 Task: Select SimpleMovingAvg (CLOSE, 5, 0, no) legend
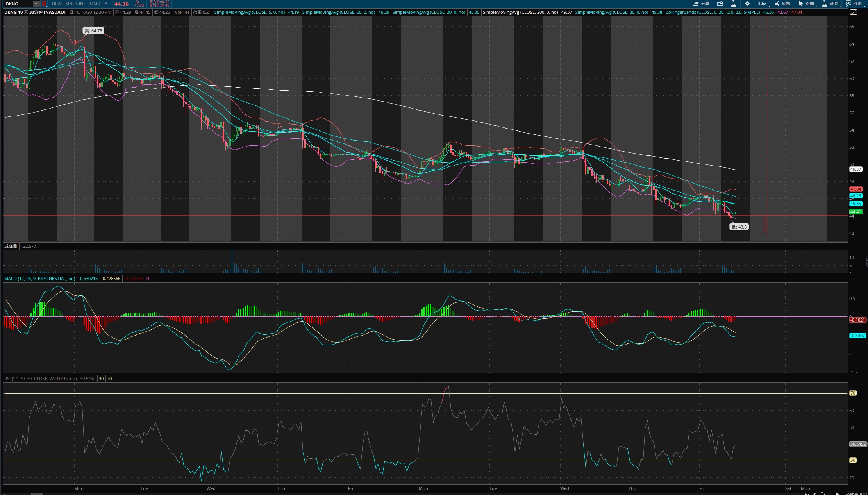coord(250,12)
